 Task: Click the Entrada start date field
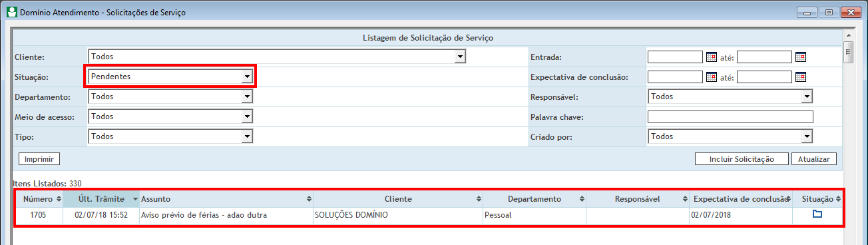pos(675,57)
